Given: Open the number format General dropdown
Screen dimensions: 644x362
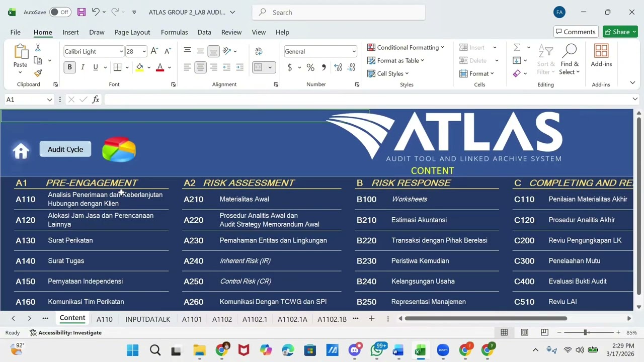Looking at the screenshot, I should coord(354,51).
